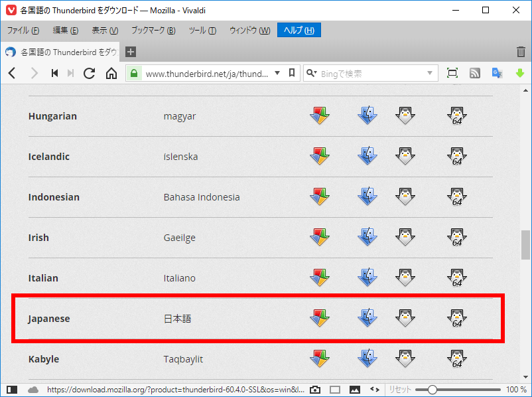Click the scrollbar down arrow
532x397 pixels.
click(525, 377)
